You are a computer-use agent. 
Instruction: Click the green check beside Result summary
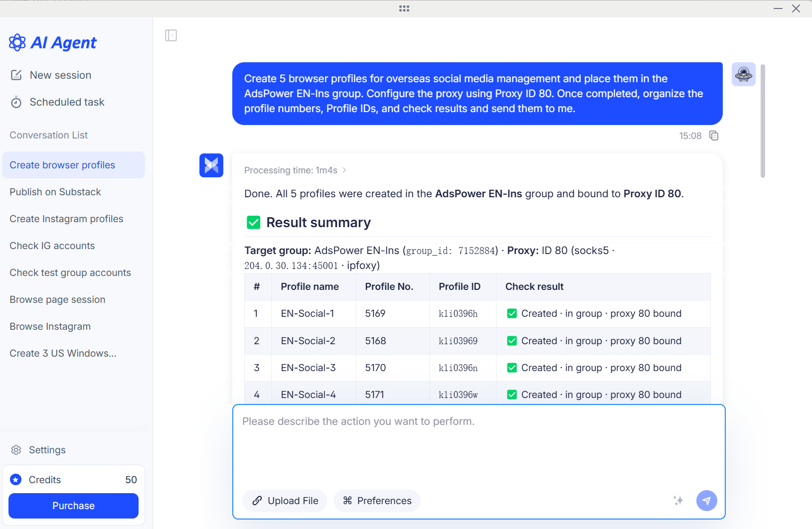(x=254, y=223)
